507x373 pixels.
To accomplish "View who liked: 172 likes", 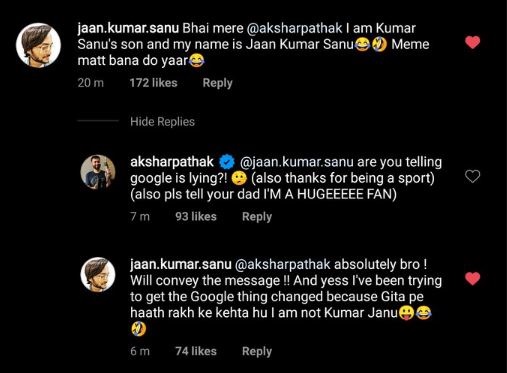I will tap(153, 83).
